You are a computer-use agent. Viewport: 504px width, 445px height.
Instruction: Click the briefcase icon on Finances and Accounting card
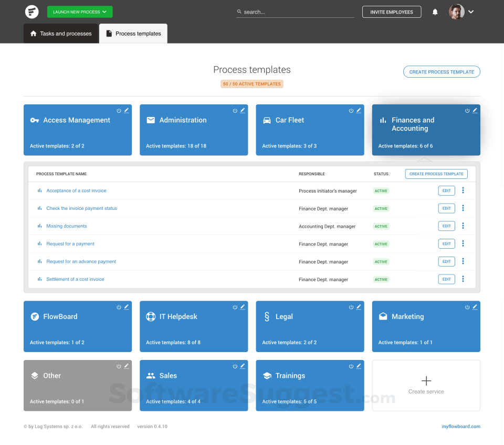[383, 120]
